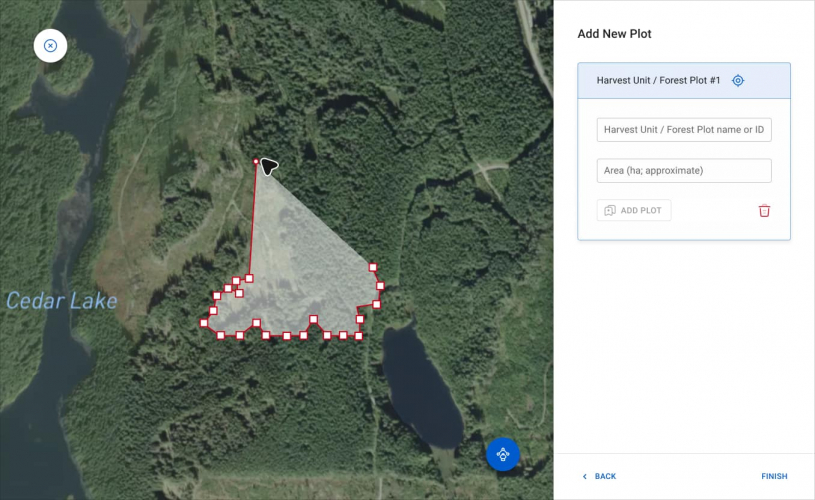Click FINISH to complete the plot
This screenshot has width=815, height=500.
click(x=774, y=476)
